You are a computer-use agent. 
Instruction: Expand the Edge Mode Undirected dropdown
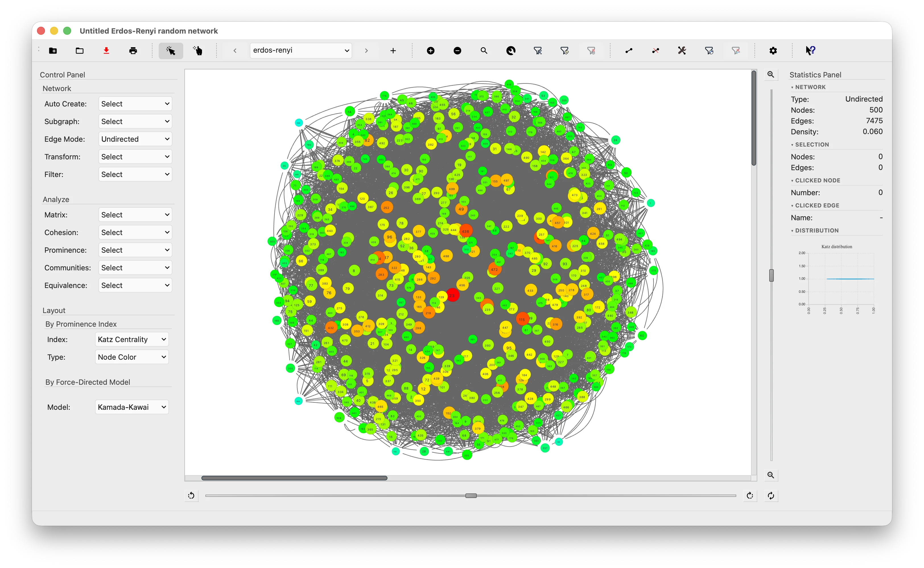coord(135,139)
